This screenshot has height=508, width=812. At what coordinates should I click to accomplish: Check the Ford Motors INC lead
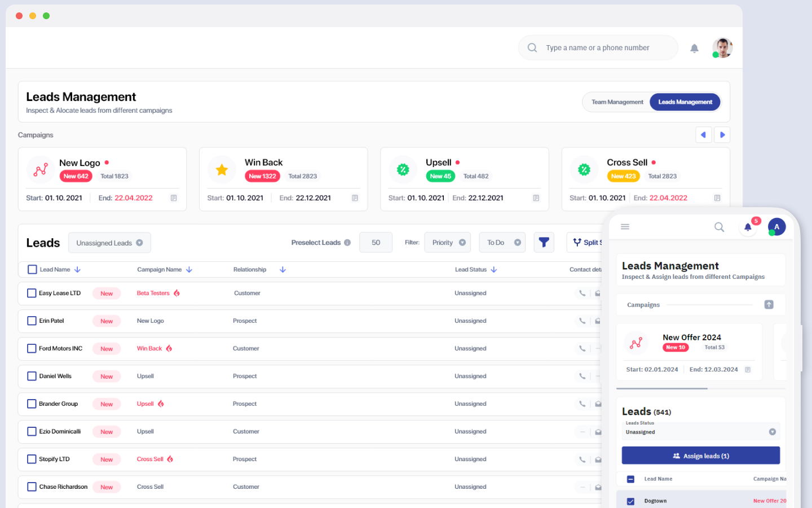coord(32,349)
